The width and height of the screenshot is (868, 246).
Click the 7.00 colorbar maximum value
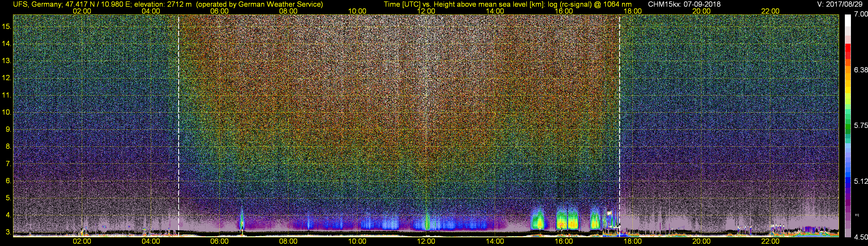coord(860,14)
